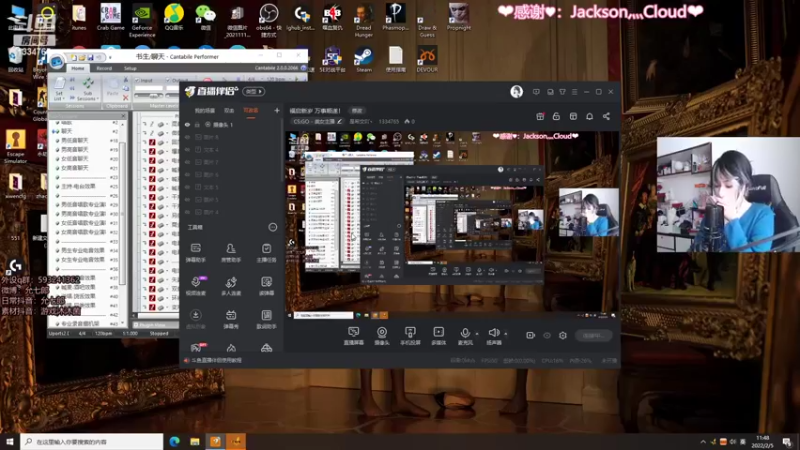
Task: Open the 视频连麦 tool
Action: pyautogui.click(x=196, y=286)
